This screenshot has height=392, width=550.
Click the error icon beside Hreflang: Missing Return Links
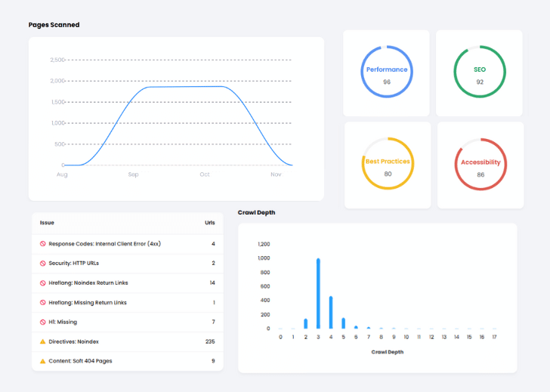(43, 302)
